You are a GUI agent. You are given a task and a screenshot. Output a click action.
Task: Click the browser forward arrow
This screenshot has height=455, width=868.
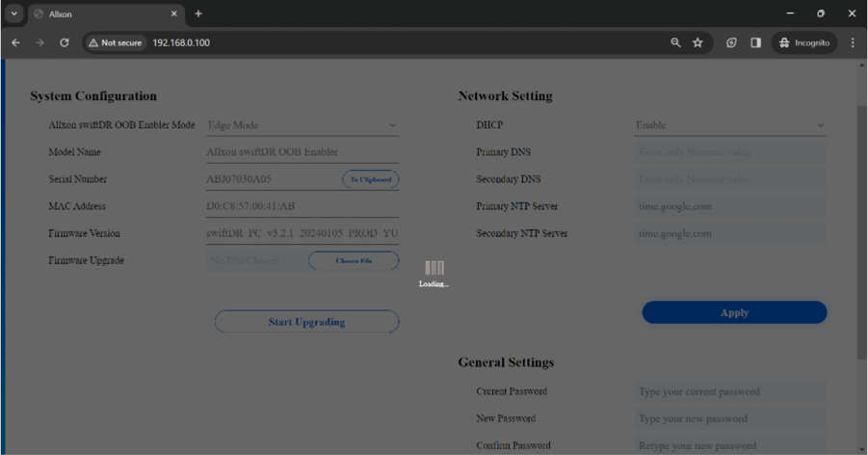coord(39,42)
